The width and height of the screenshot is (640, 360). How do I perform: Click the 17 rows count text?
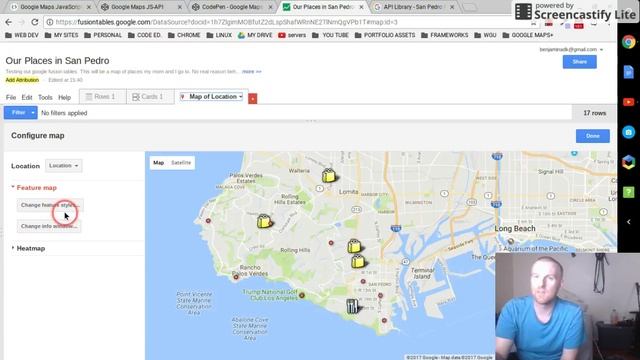coord(594,113)
